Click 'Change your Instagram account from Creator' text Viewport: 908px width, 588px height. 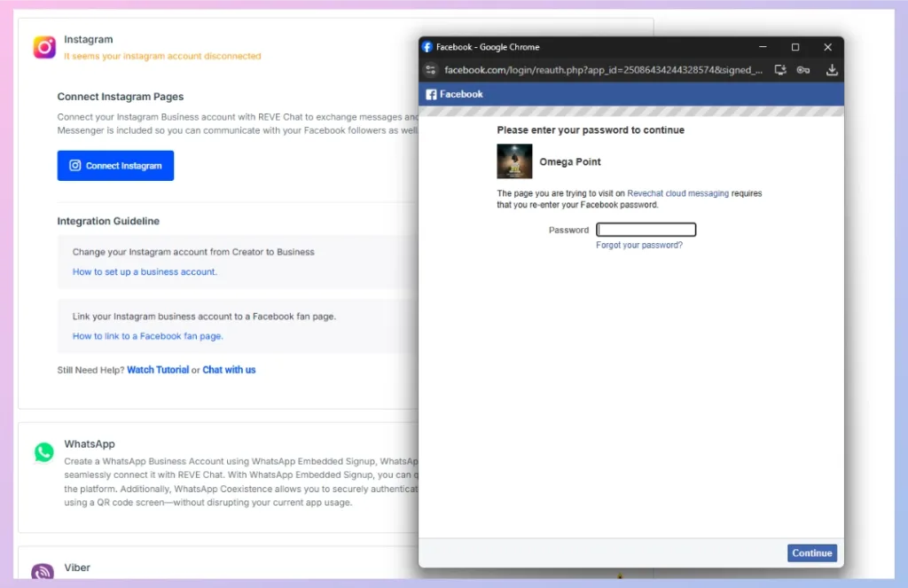pos(193,252)
